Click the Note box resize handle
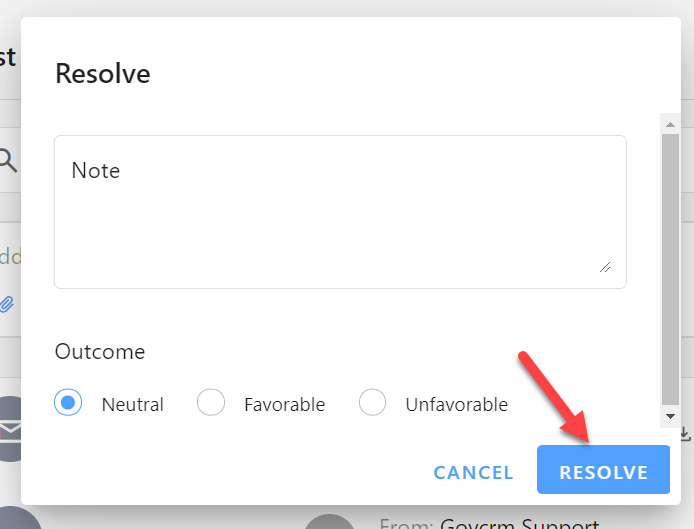The image size is (694, 529). click(605, 267)
